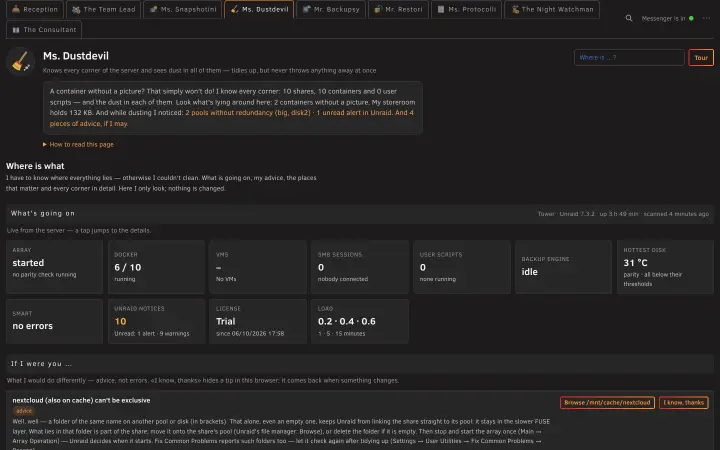Open The Night Watchman tab
This screenshot has width=720, height=450.
(x=552, y=9)
